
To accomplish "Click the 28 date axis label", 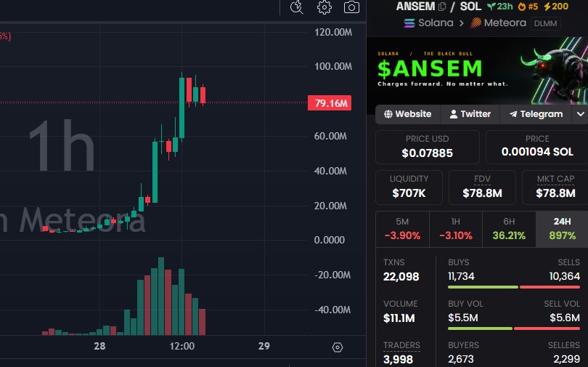I will click(99, 346).
